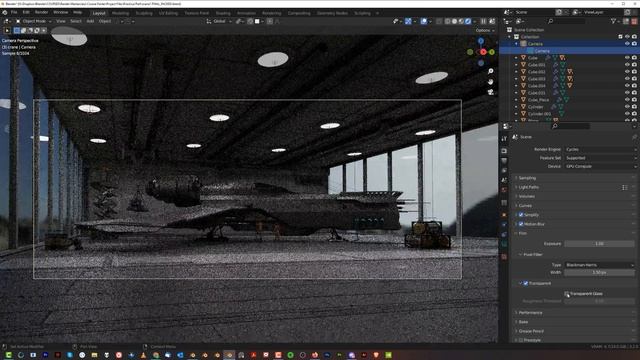Click the Exposure value slider

coord(599,244)
